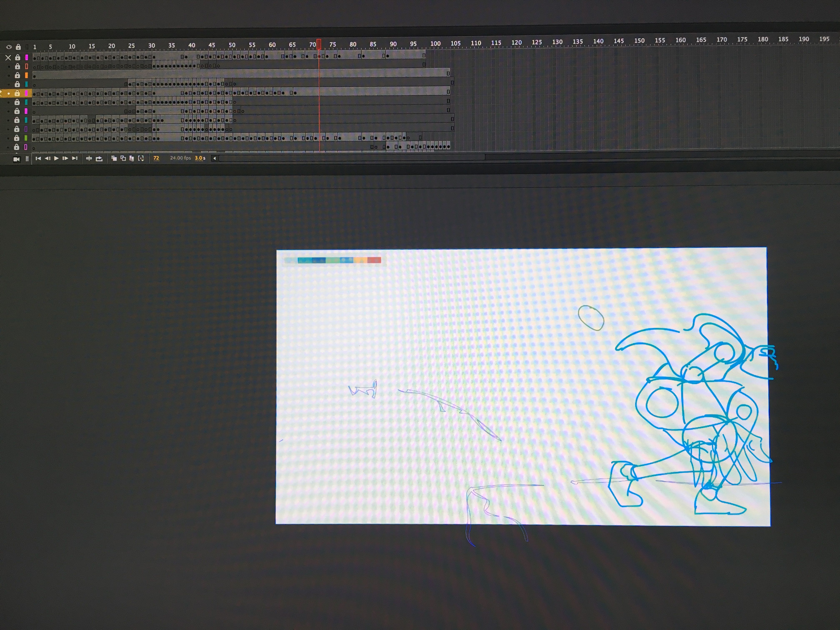This screenshot has height=630, width=840.
Task: Click frame 195 on the timeline ruler
Action: coord(824,39)
